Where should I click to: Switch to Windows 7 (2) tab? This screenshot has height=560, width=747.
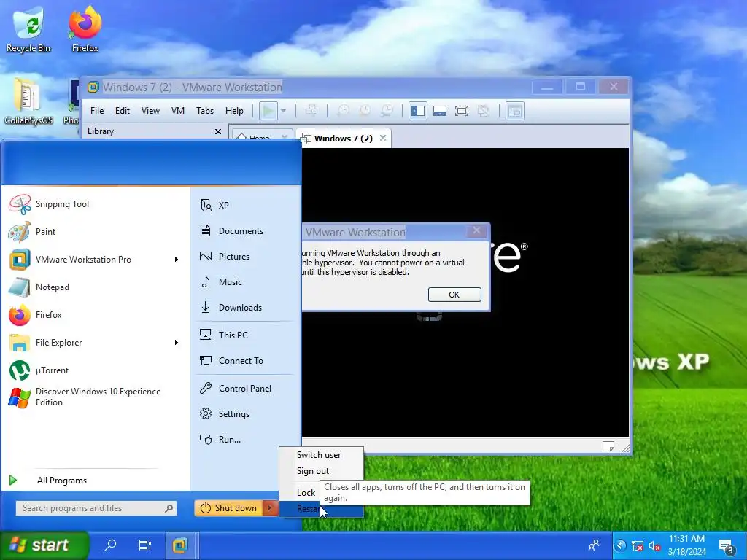(x=344, y=139)
